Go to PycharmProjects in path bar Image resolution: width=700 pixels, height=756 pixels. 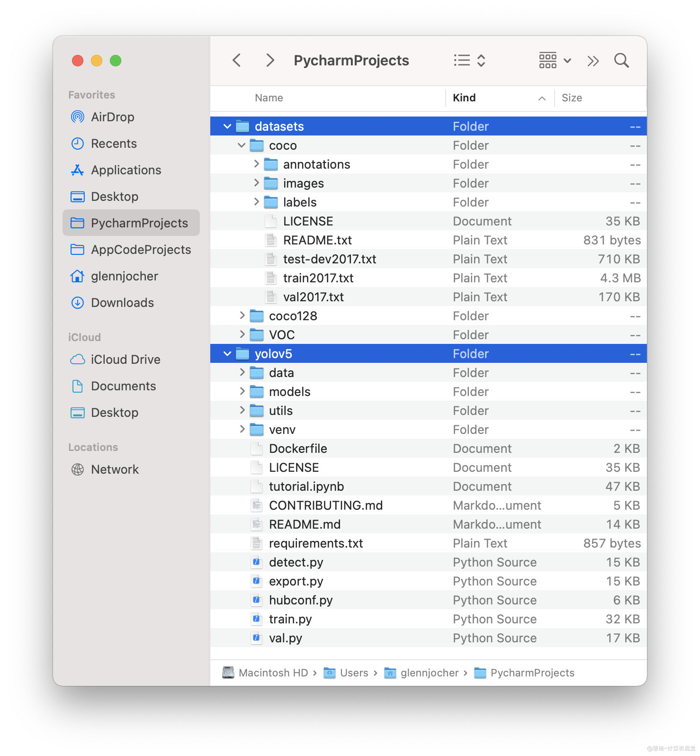524,673
